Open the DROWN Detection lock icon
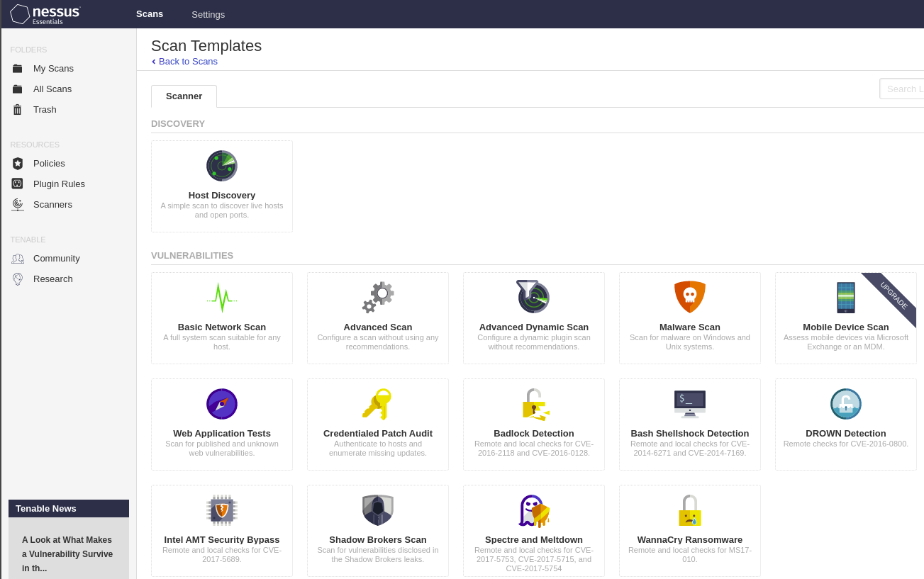 [x=846, y=404]
